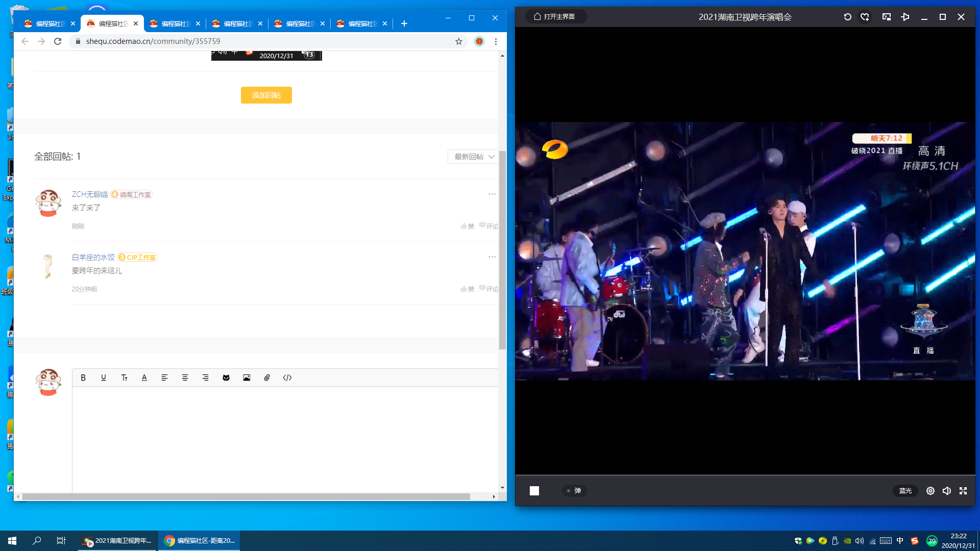Viewport: 980px width, 551px height.
Task: Open the Chrome profile avatar
Action: pos(479,41)
